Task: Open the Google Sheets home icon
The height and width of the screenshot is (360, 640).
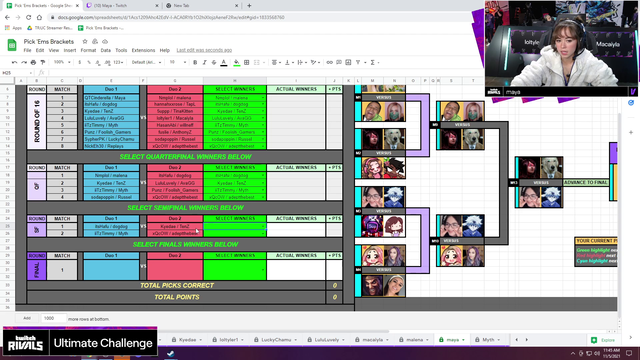Action: tap(12, 45)
